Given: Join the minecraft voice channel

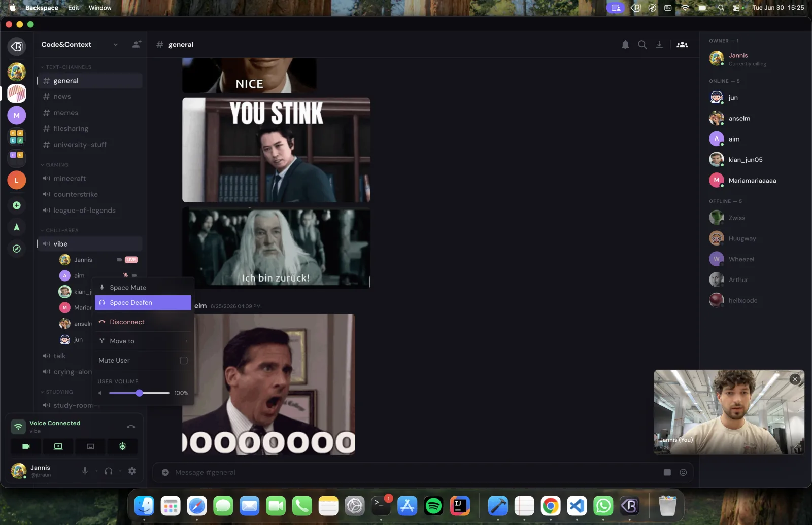Looking at the screenshot, I should pyautogui.click(x=89, y=178).
